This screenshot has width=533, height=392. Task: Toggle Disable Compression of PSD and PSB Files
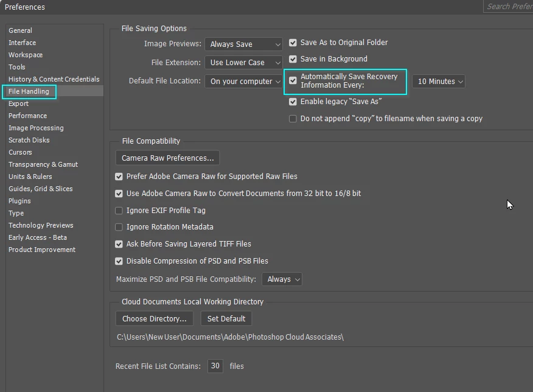[x=119, y=261]
